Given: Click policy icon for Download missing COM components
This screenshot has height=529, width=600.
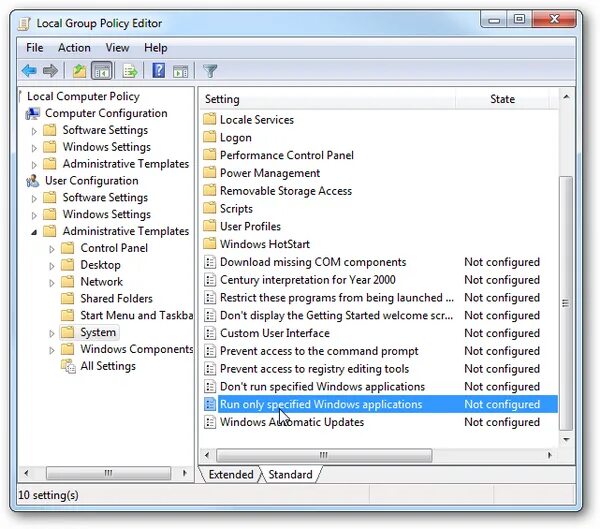Looking at the screenshot, I should coord(210,262).
